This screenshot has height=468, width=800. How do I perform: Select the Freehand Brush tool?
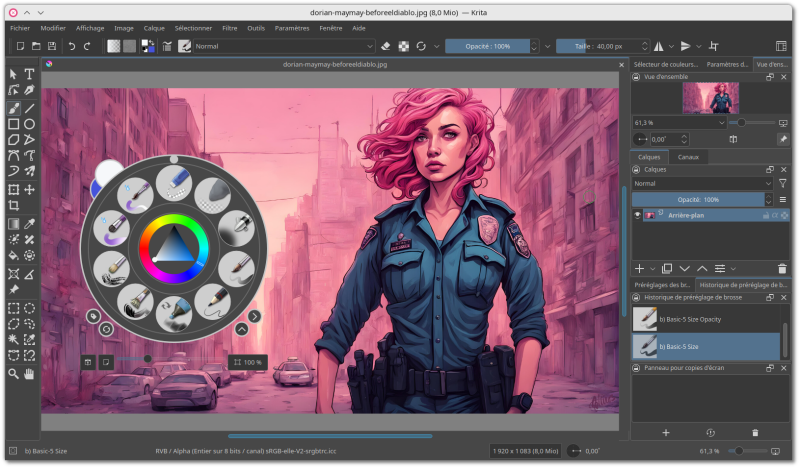(13, 108)
